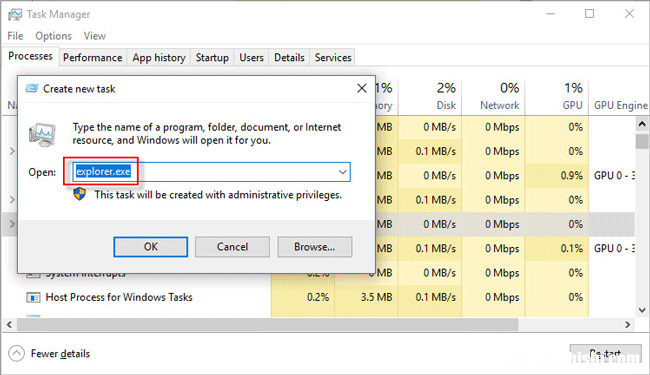The height and width of the screenshot is (375, 650).
Task: Click the Host Process for Windows Tasks icon
Action: [x=33, y=297]
